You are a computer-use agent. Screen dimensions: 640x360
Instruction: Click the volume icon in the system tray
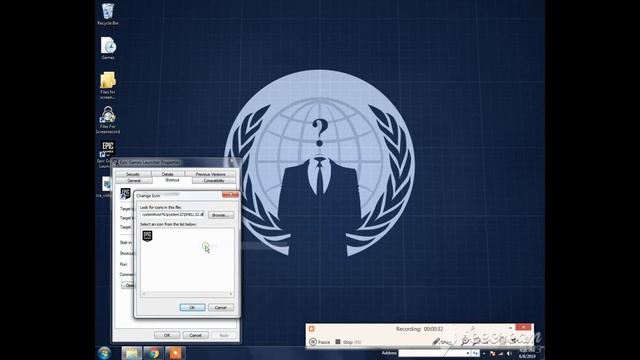point(509,353)
